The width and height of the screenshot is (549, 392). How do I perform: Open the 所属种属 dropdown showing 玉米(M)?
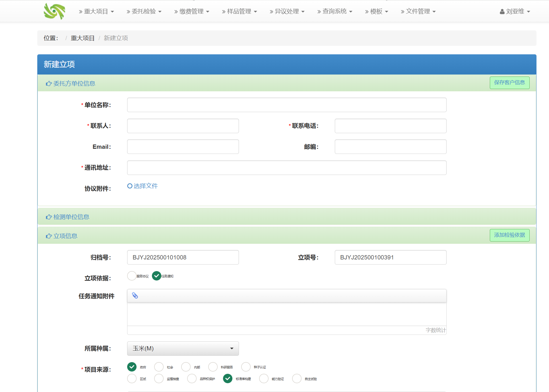click(x=183, y=348)
